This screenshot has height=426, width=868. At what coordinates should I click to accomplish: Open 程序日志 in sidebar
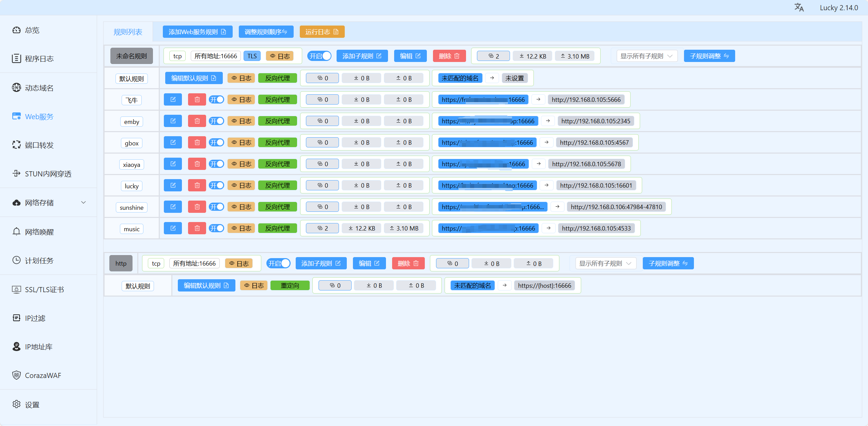48,59
